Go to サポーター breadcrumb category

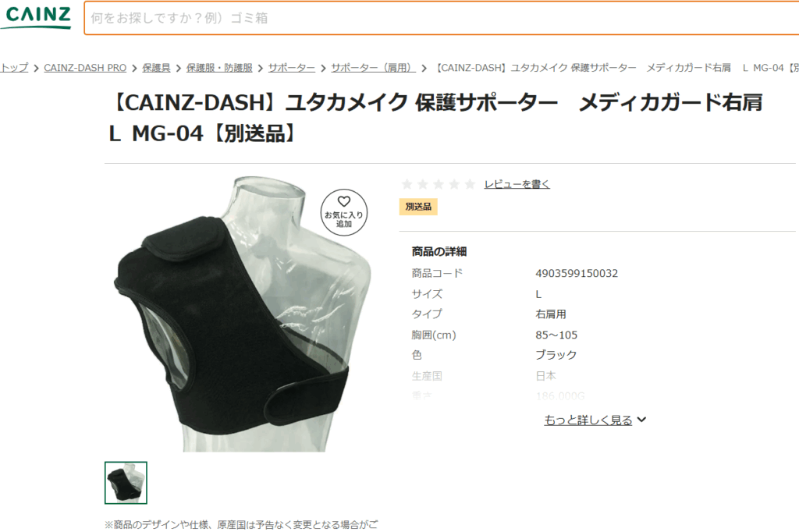(x=292, y=67)
